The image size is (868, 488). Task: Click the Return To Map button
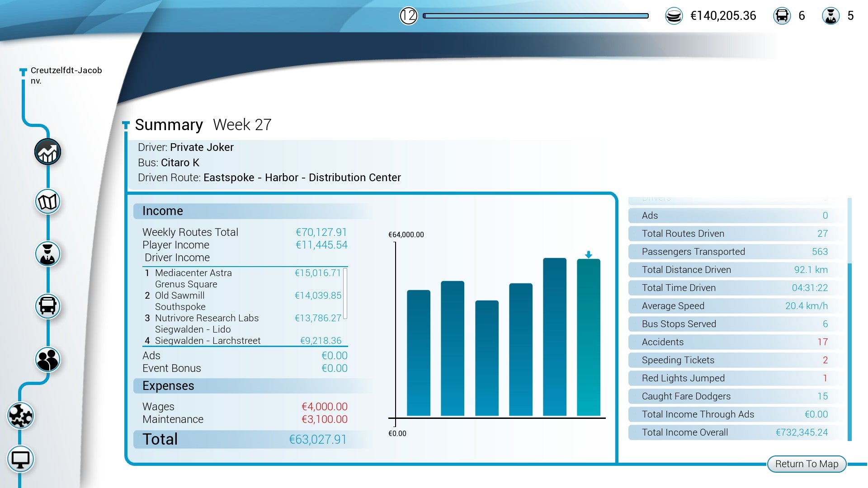[x=807, y=464]
